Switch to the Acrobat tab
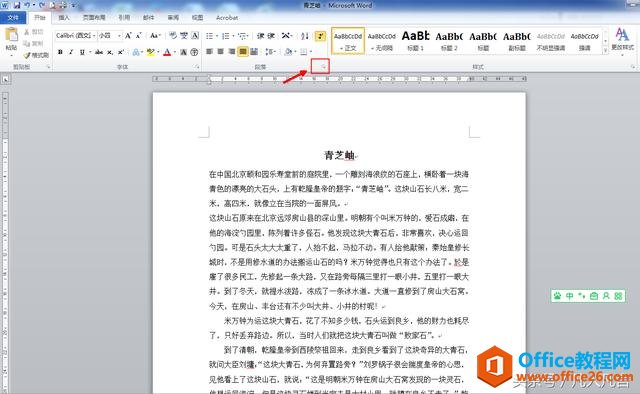640x394 pixels. coord(227,18)
